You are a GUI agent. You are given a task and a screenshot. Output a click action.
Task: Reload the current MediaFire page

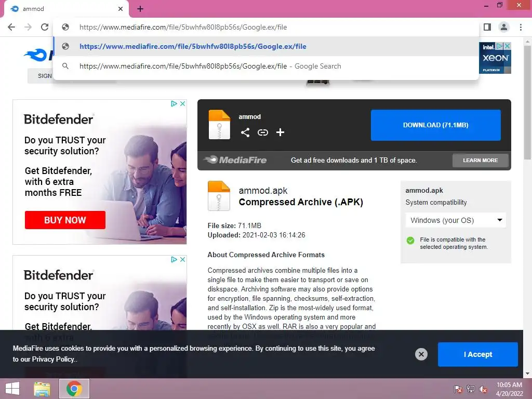(45, 27)
